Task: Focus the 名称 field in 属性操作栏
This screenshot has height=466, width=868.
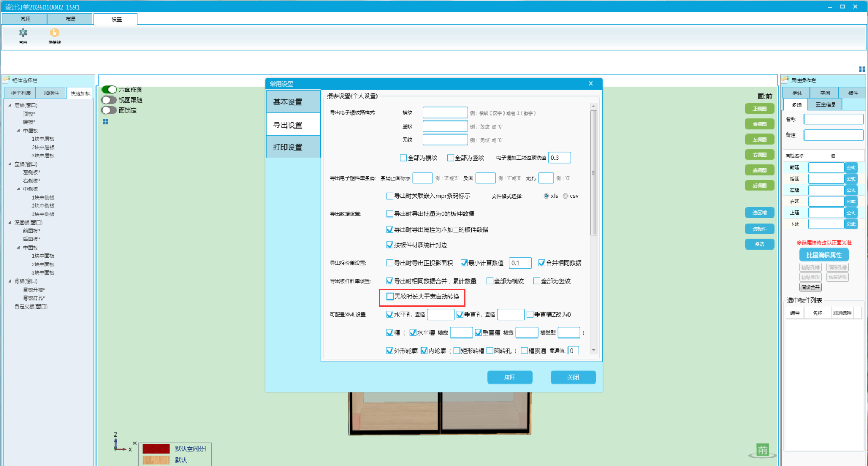Action: pos(833,119)
